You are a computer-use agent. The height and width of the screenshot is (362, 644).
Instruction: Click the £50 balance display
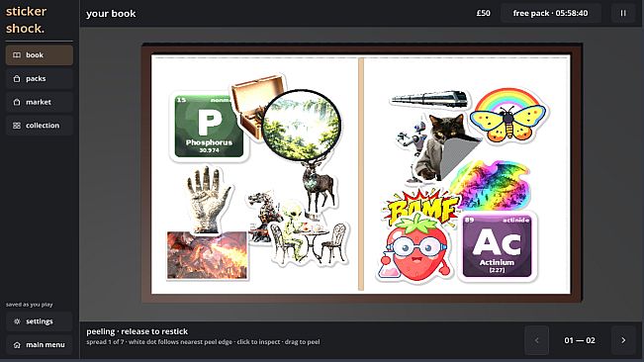coord(483,13)
